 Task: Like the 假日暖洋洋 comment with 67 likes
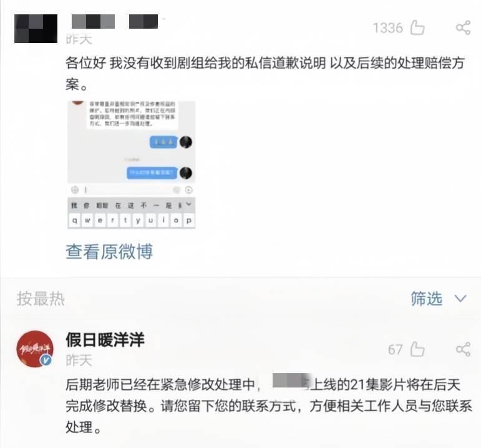(417, 349)
